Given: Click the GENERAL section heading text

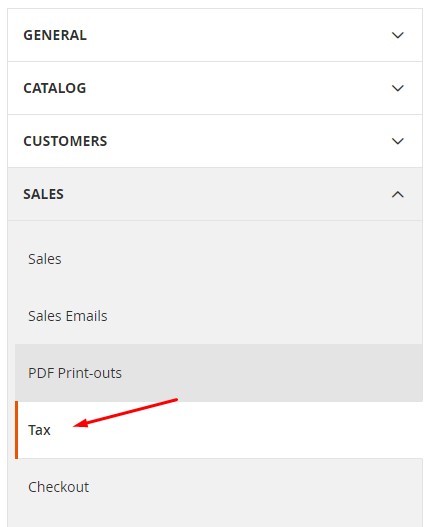Looking at the screenshot, I should [x=55, y=35].
